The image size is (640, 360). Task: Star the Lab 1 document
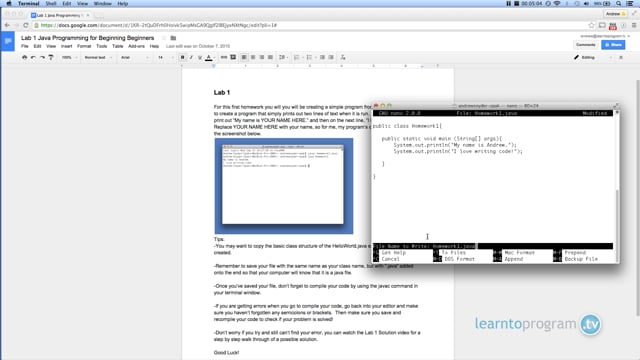coord(164,38)
